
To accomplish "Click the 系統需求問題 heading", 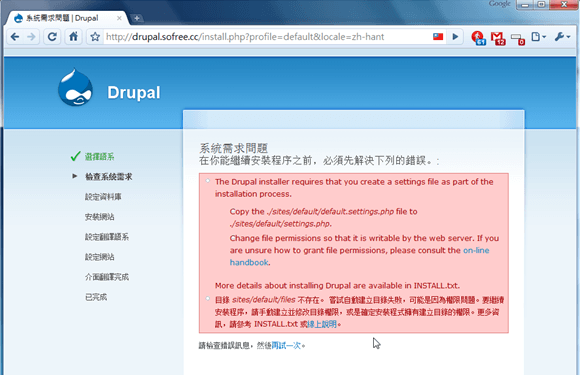I will (233, 148).
